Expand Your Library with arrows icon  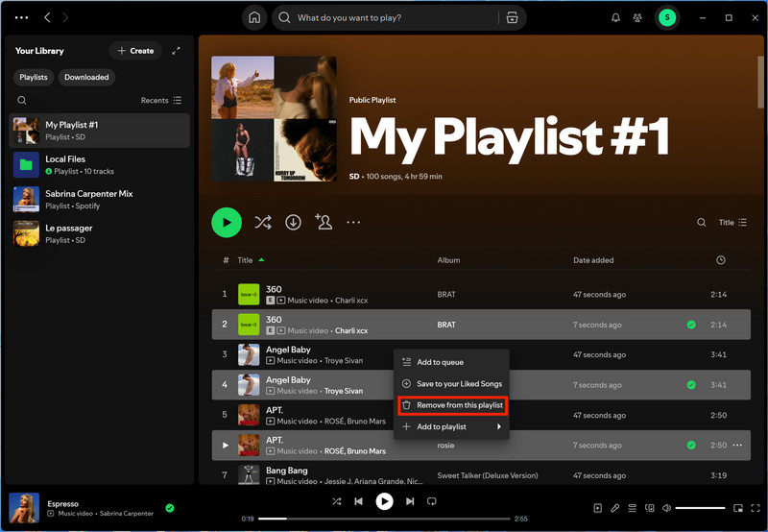pos(177,51)
